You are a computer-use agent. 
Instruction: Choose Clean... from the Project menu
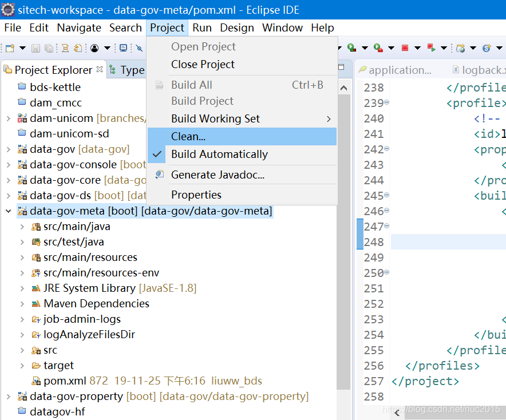click(x=242, y=136)
